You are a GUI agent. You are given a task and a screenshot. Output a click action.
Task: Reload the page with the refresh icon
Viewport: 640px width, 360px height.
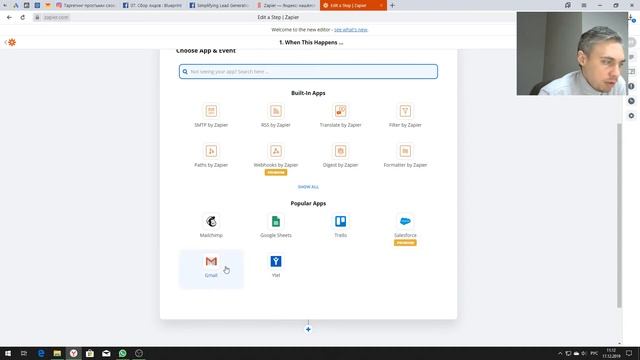coord(23,18)
